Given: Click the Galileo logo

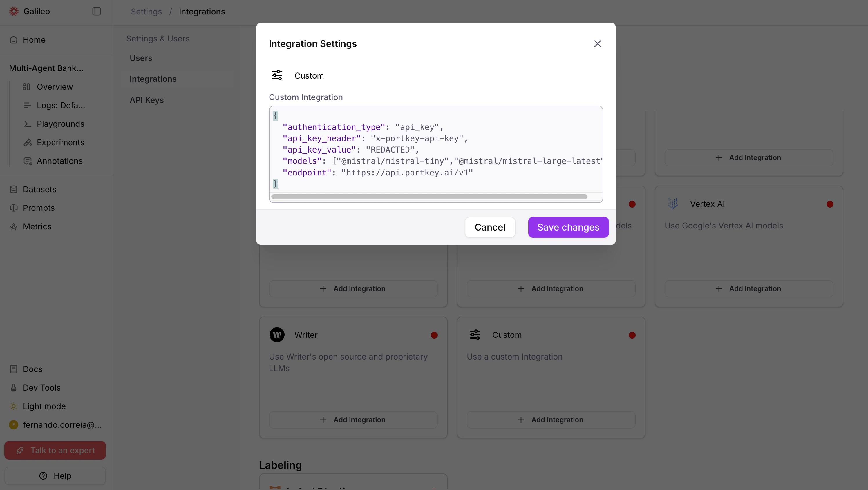Looking at the screenshot, I should coord(14,11).
